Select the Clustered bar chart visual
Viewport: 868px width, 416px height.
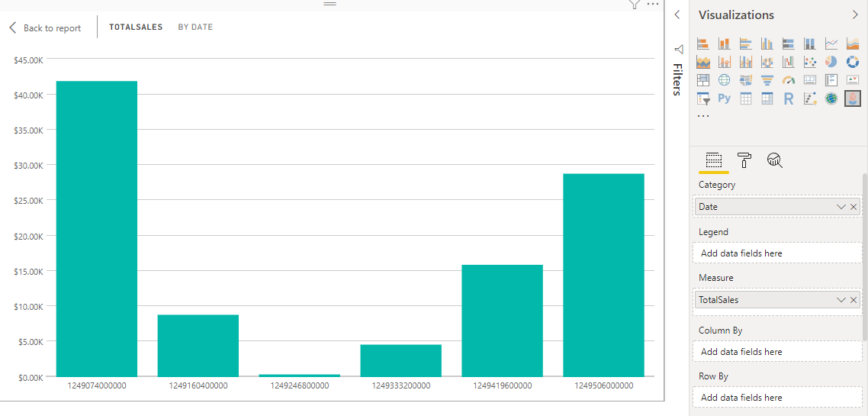[x=746, y=44]
